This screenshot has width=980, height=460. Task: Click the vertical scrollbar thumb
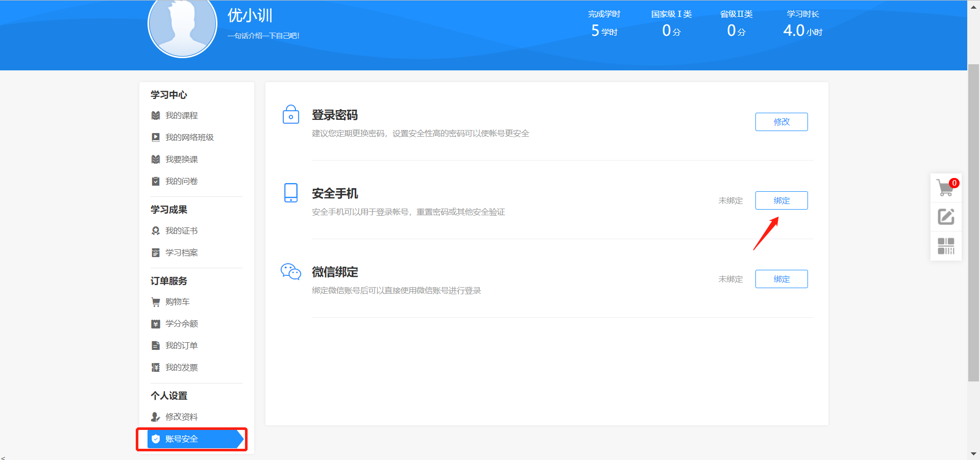coord(973,223)
